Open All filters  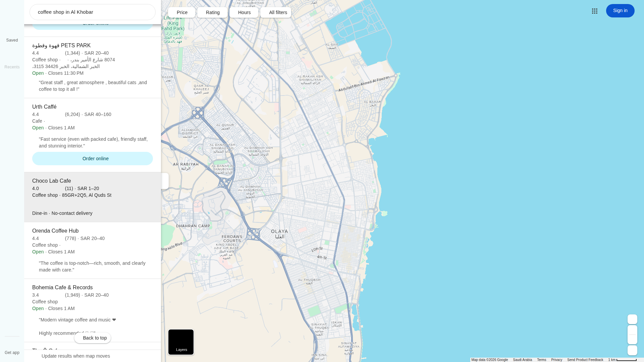point(276,12)
